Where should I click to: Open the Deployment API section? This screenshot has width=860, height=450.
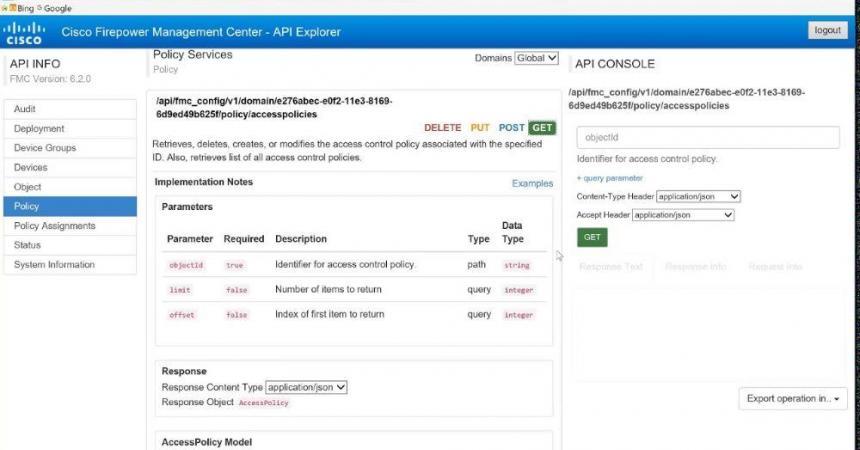click(70, 128)
